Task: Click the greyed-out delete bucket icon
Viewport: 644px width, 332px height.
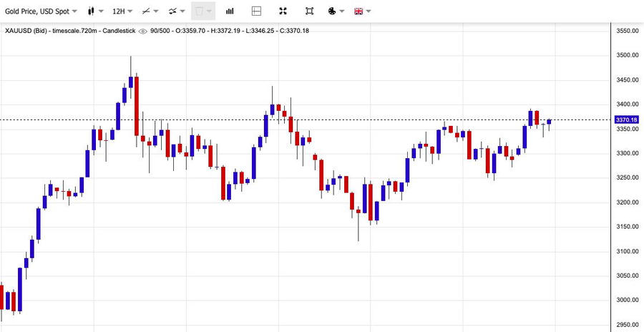Action: 200,11
